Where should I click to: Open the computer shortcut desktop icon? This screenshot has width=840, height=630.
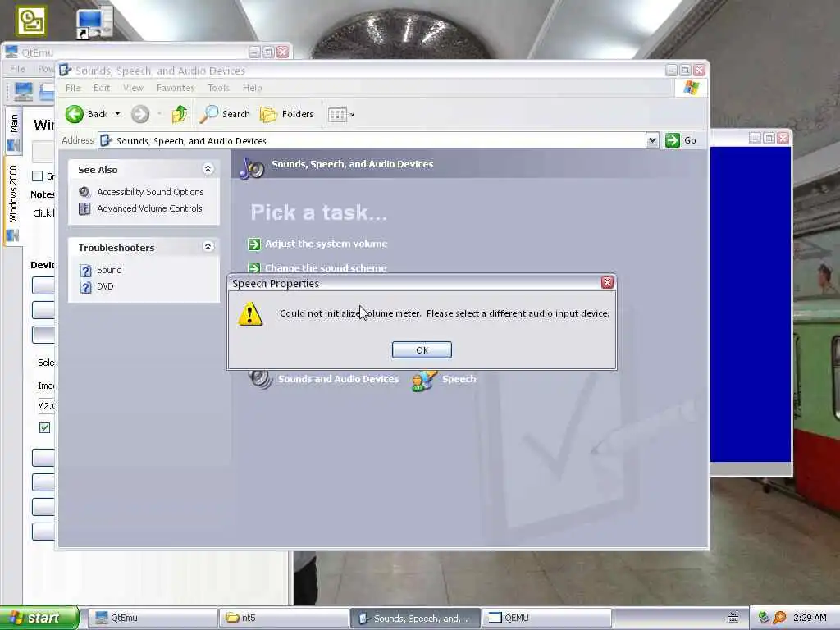click(x=94, y=24)
